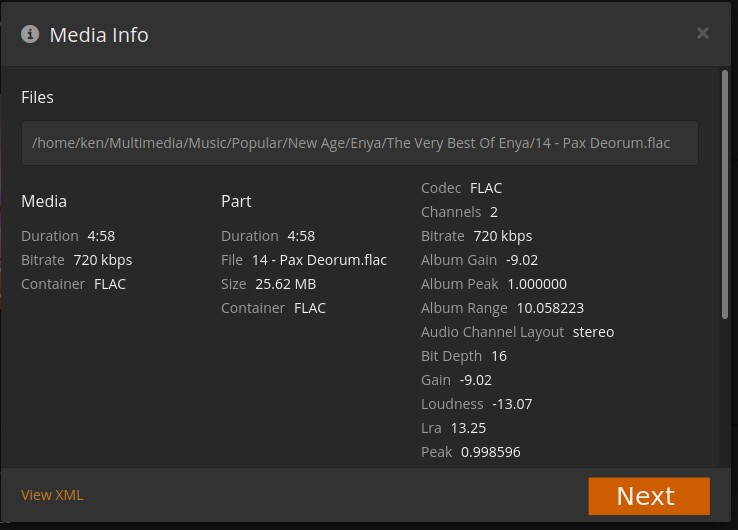
Task: Click the file path text field
Action: point(360,143)
